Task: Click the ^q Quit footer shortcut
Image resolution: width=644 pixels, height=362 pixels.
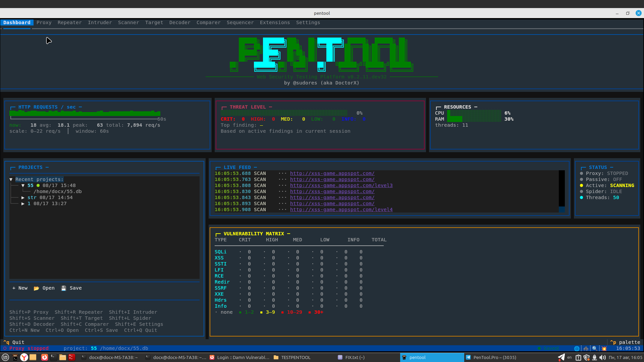Action: (14, 342)
